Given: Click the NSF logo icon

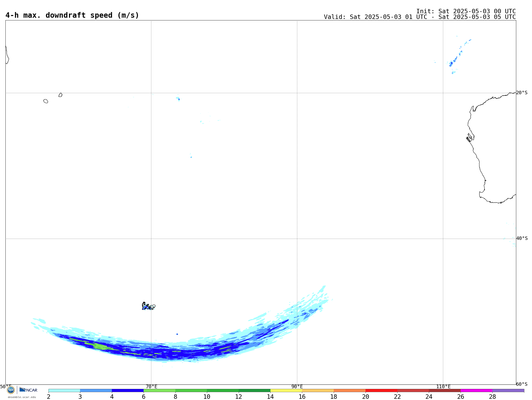Looking at the screenshot, I should pos(11,390).
